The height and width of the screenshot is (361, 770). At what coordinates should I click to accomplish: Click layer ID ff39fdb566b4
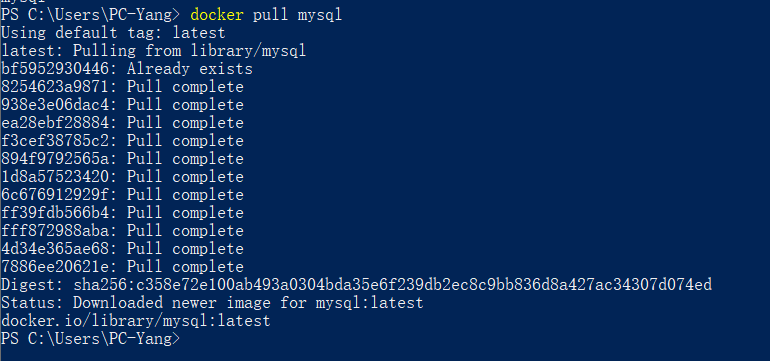(x=55, y=213)
